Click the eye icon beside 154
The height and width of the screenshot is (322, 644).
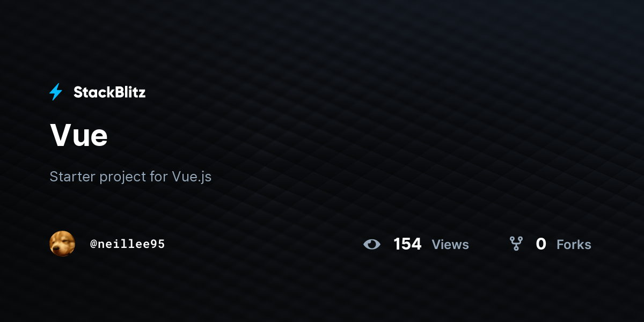371,245
